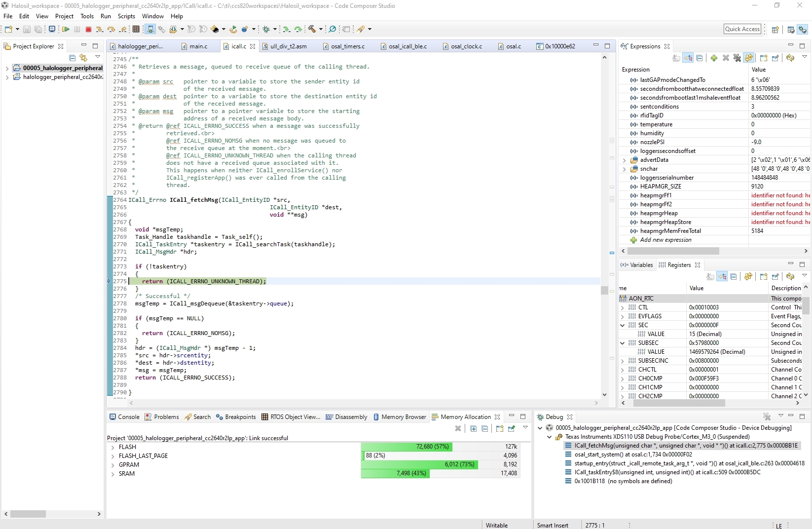This screenshot has width=812, height=529.
Task: Click the SRAM usage bar showing 43%
Action: (395, 474)
